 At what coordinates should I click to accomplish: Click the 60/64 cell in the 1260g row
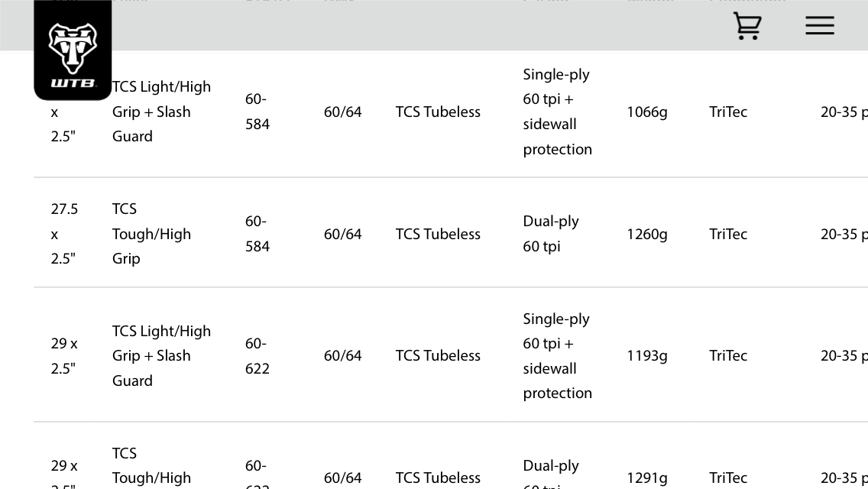pos(342,234)
